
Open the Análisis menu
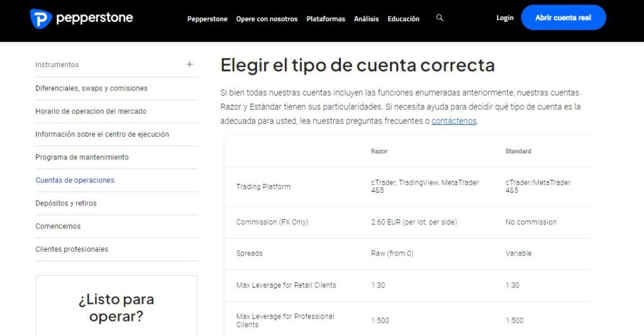coord(366,19)
